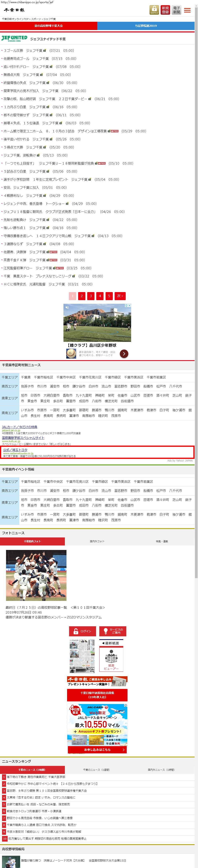
Task: Open 千葉日報ご購読お申し込み campaign banner
Action: (97, 681)
